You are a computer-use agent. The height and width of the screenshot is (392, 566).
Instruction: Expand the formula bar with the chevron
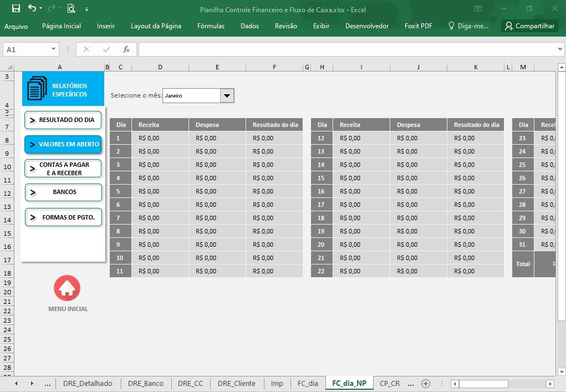coord(560,49)
